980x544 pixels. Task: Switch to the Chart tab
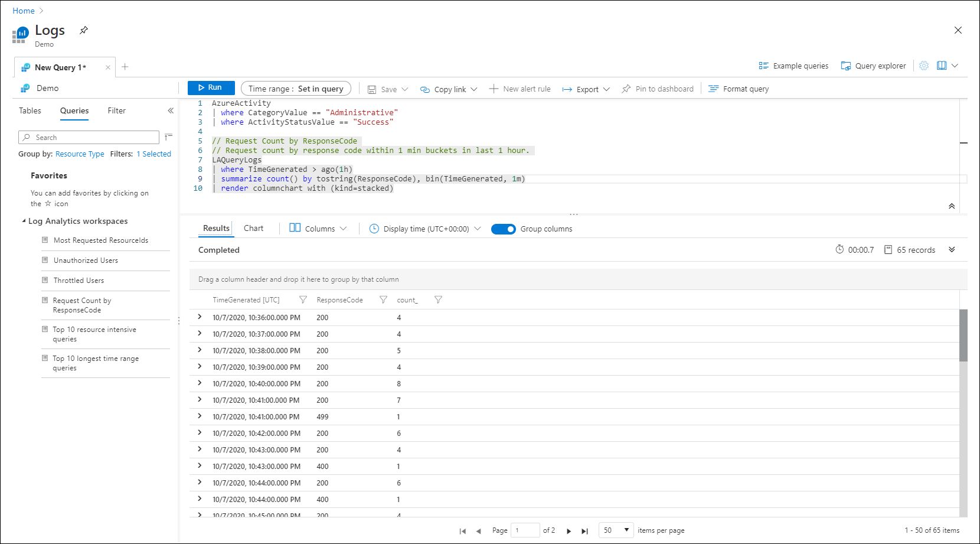[x=253, y=229]
